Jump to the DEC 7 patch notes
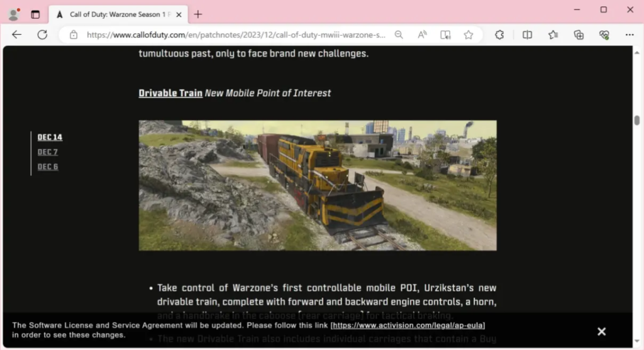The width and height of the screenshot is (644, 350). click(x=48, y=152)
